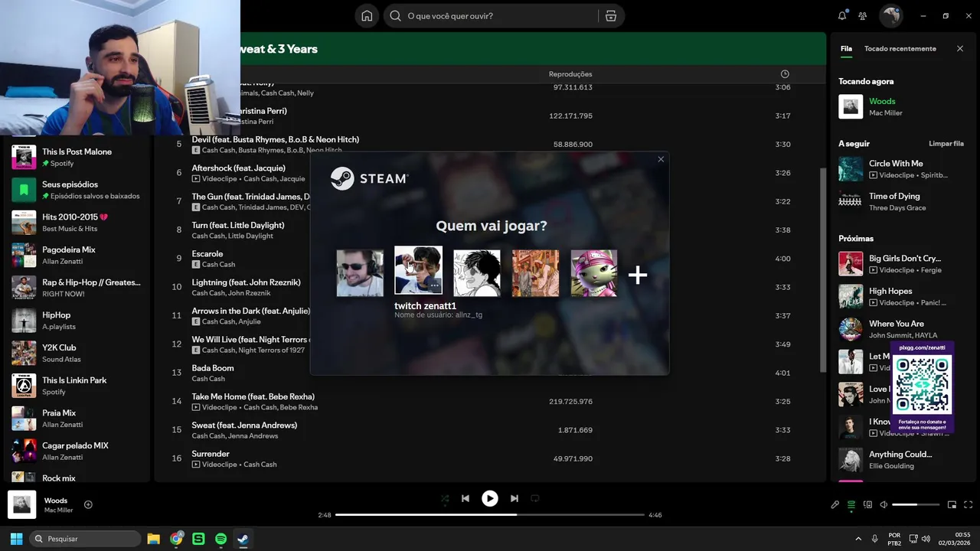The height and width of the screenshot is (551, 980).
Task: Select Steam account with manga sketch avatar
Action: (477, 273)
